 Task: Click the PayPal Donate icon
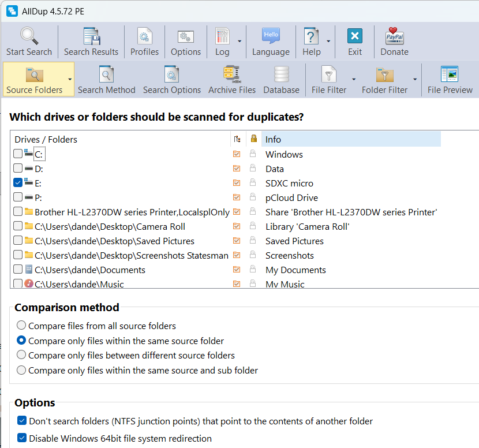(394, 37)
